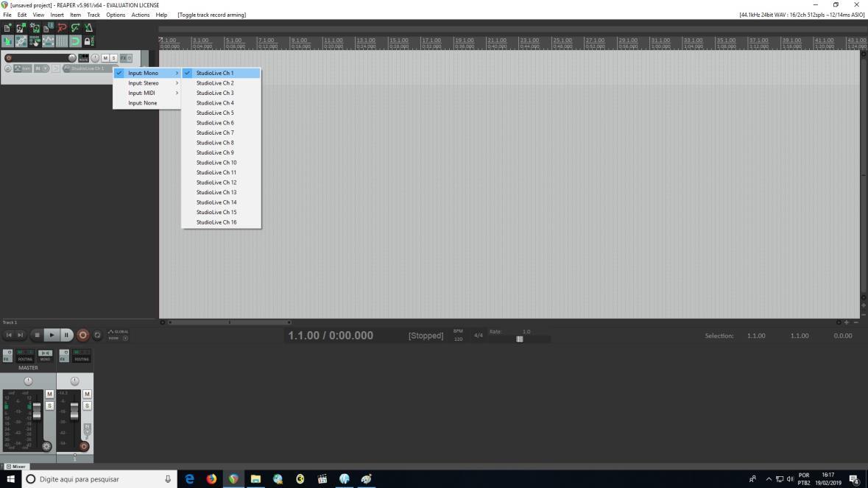This screenshot has width=868, height=488.
Task: Click the 4/4 time signature field
Action: point(479,336)
